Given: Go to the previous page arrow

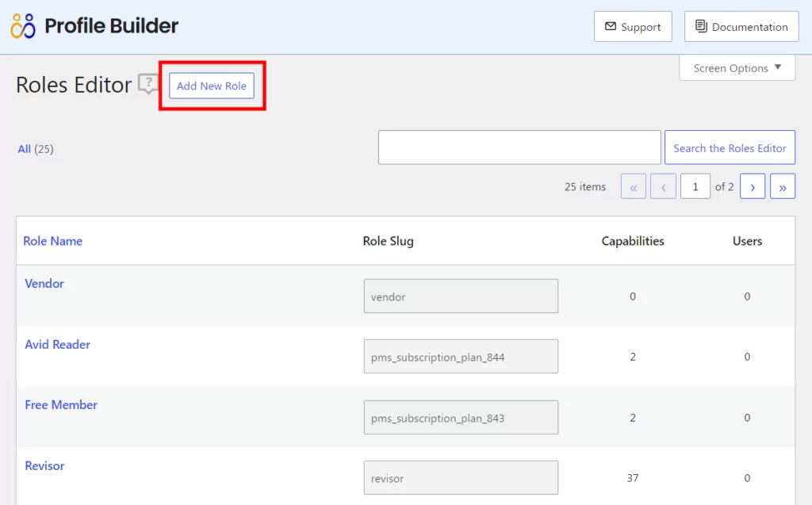Looking at the screenshot, I should click(662, 186).
